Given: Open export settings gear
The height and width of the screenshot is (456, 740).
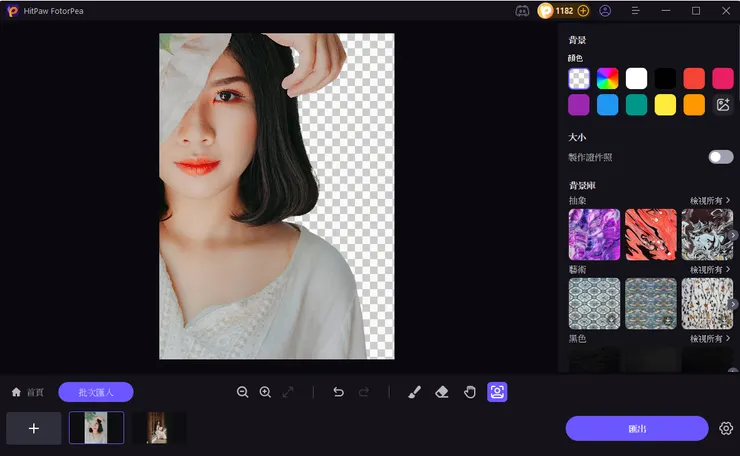Looking at the screenshot, I should [x=726, y=429].
